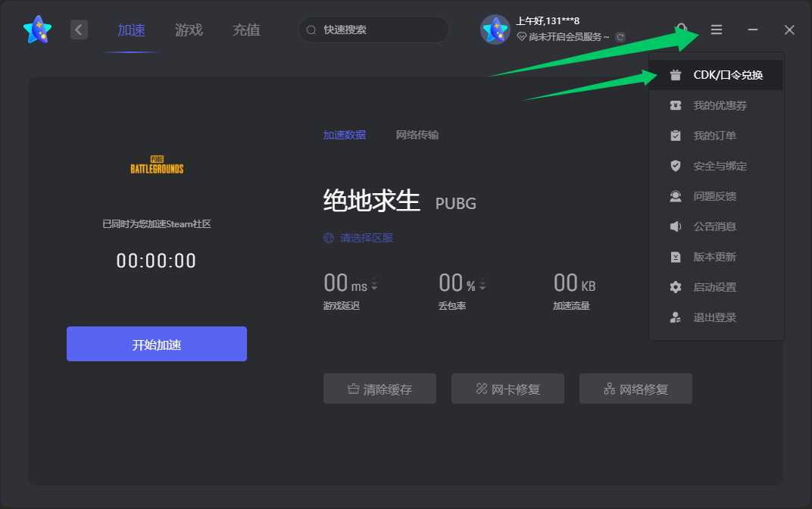Close the accelerator window
Screen dimensions: 812x509
point(789,30)
